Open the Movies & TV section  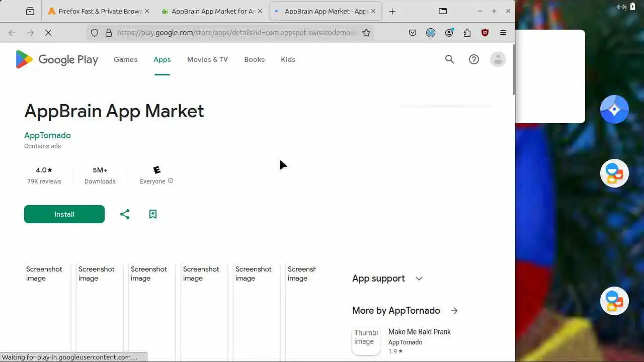(207, 59)
